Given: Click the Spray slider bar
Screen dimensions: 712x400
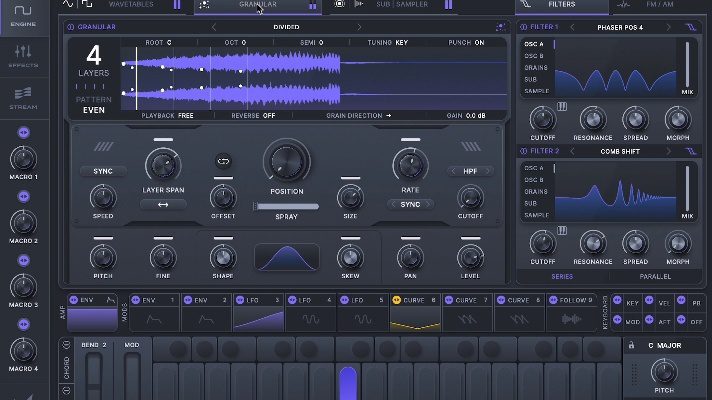Looking at the screenshot, I should point(286,206).
